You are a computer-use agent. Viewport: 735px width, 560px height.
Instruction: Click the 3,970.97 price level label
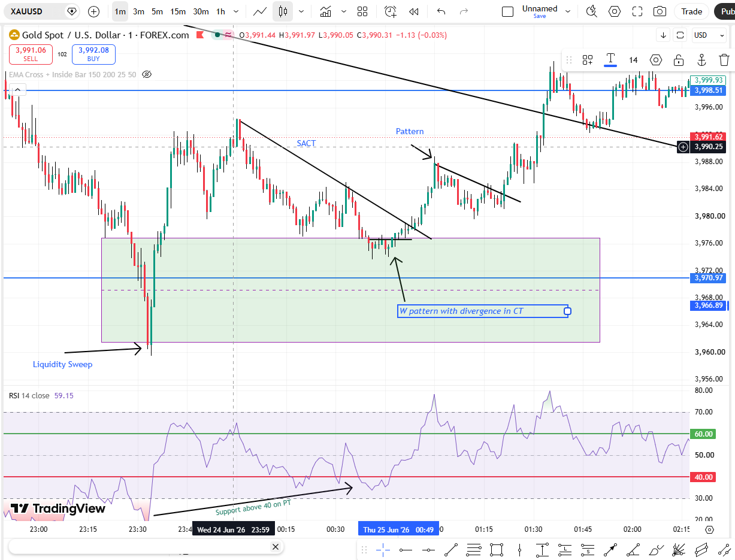pos(707,278)
